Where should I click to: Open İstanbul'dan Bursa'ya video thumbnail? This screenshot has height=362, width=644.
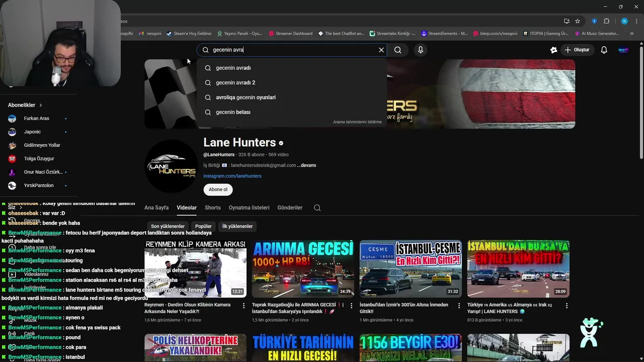pos(518,268)
